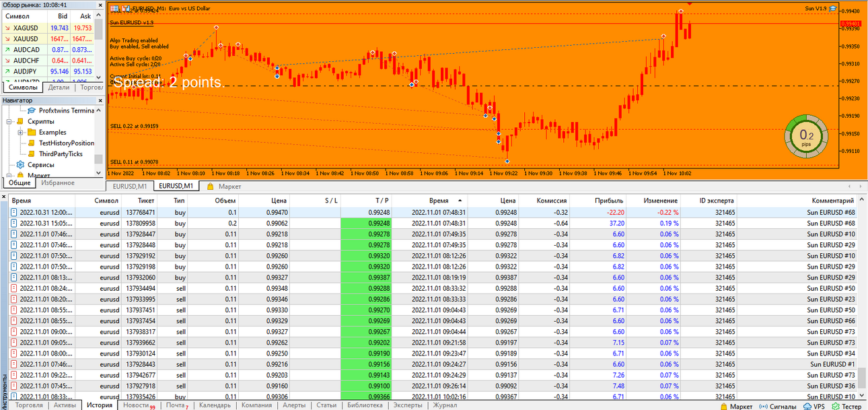Click sort arrow on close Время column
868x410 pixels.
click(460, 201)
